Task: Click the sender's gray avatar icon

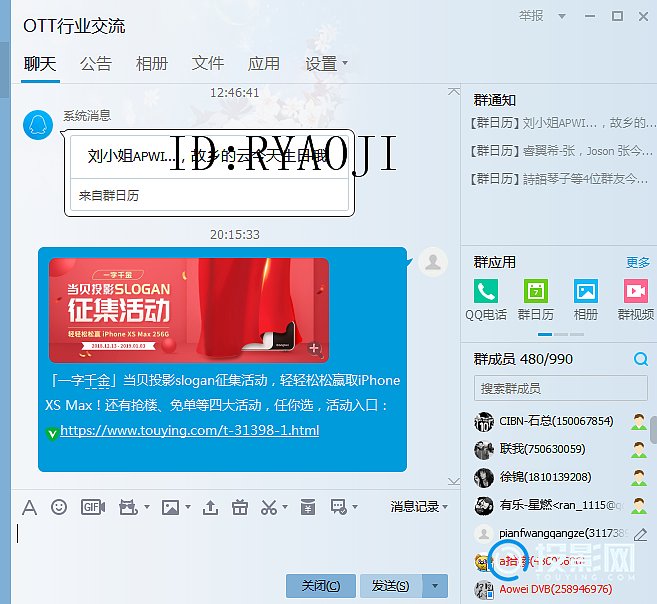Action: point(433,262)
